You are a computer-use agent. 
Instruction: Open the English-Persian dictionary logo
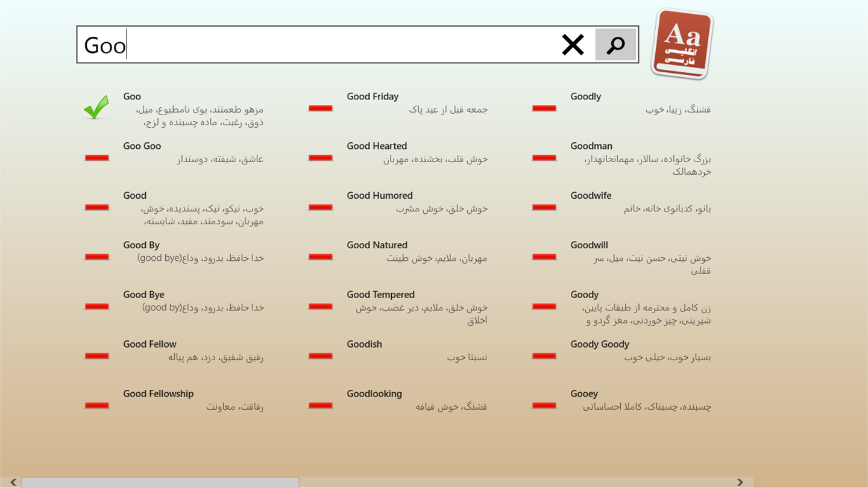(682, 43)
